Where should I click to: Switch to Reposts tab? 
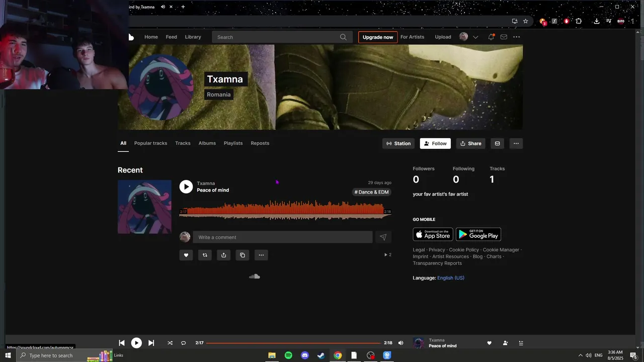point(260,143)
